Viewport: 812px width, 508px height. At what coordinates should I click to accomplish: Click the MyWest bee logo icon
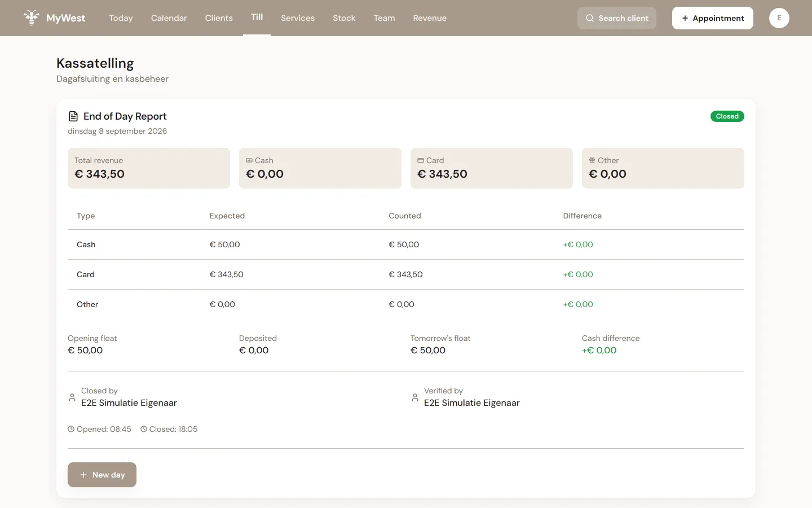click(32, 17)
